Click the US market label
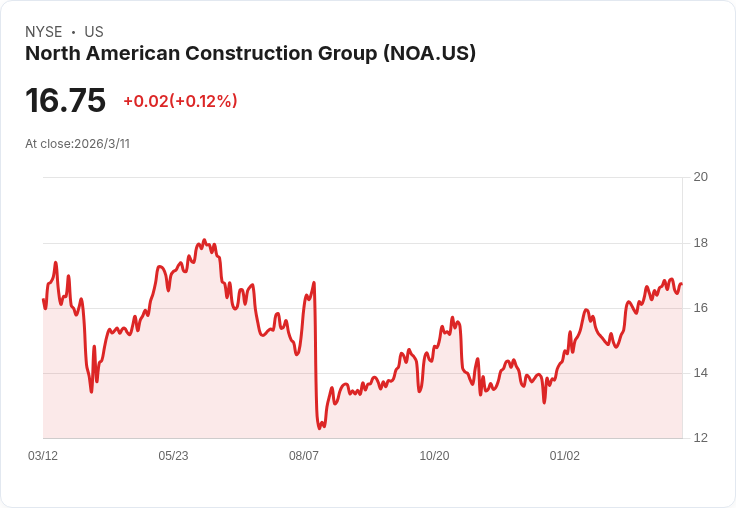736x508 pixels. coord(94,32)
